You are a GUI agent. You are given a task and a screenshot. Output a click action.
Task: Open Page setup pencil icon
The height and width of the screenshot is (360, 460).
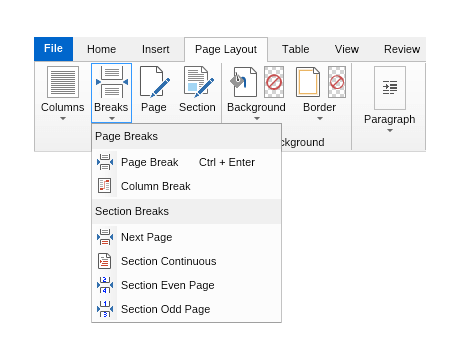pos(154,82)
